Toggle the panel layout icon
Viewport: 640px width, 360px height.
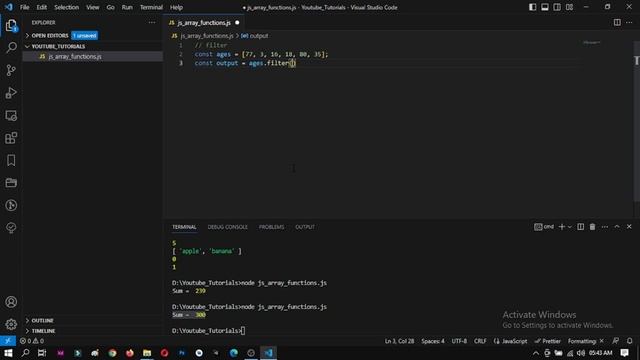[x=545, y=7]
